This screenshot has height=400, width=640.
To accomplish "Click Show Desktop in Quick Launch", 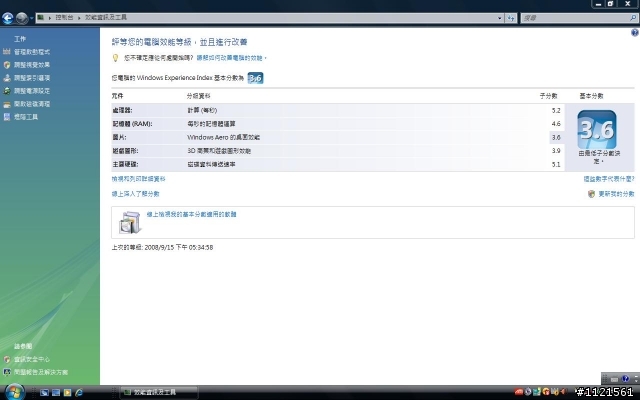I will click(44, 392).
